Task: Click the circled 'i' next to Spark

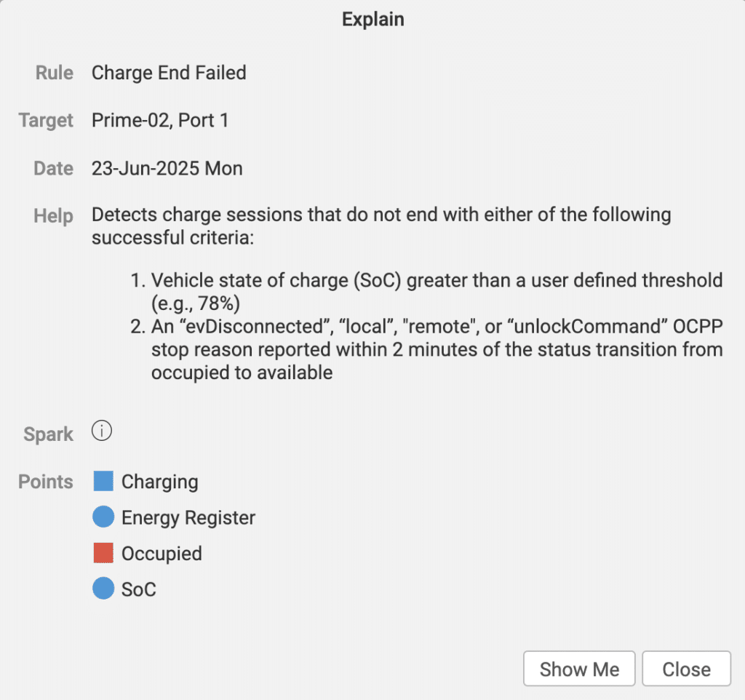Action: pos(102,431)
